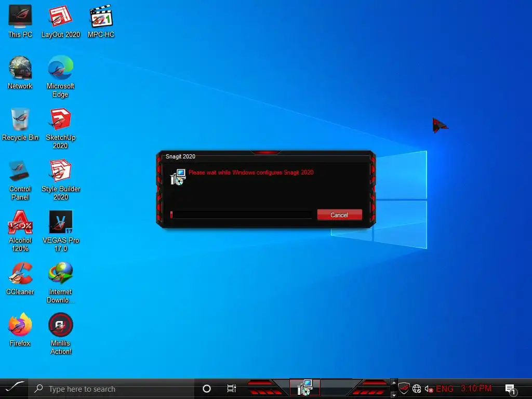Click the Snagit 2020 installer progress bar
This screenshot has height=399, width=532.
point(241,215)
